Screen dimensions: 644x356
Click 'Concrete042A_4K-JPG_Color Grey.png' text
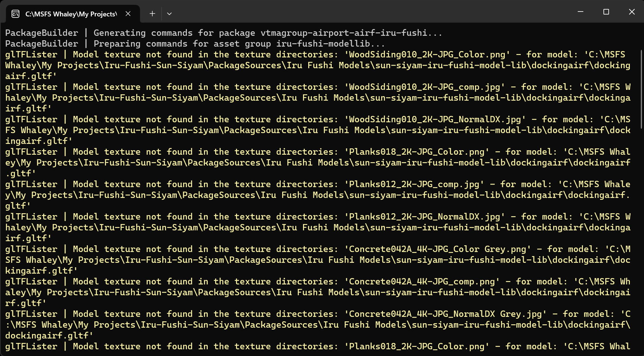tap(438, 249)
